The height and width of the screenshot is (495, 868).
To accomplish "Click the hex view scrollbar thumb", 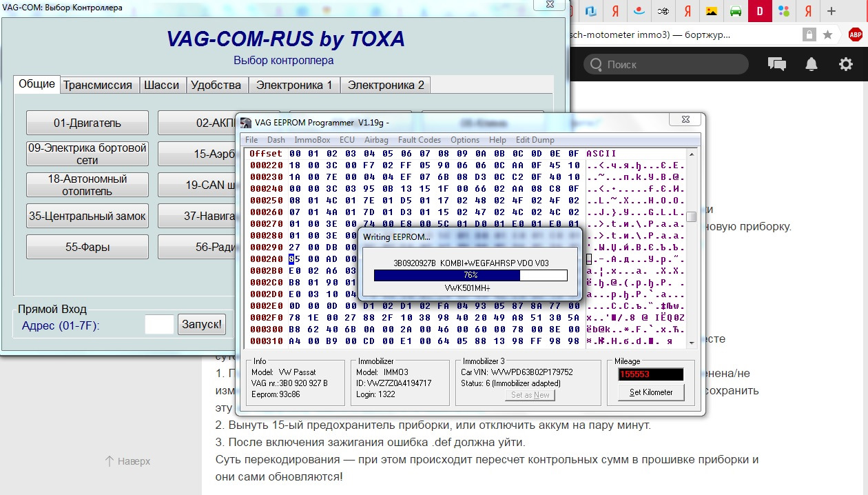I will click(x=691, y=217).
